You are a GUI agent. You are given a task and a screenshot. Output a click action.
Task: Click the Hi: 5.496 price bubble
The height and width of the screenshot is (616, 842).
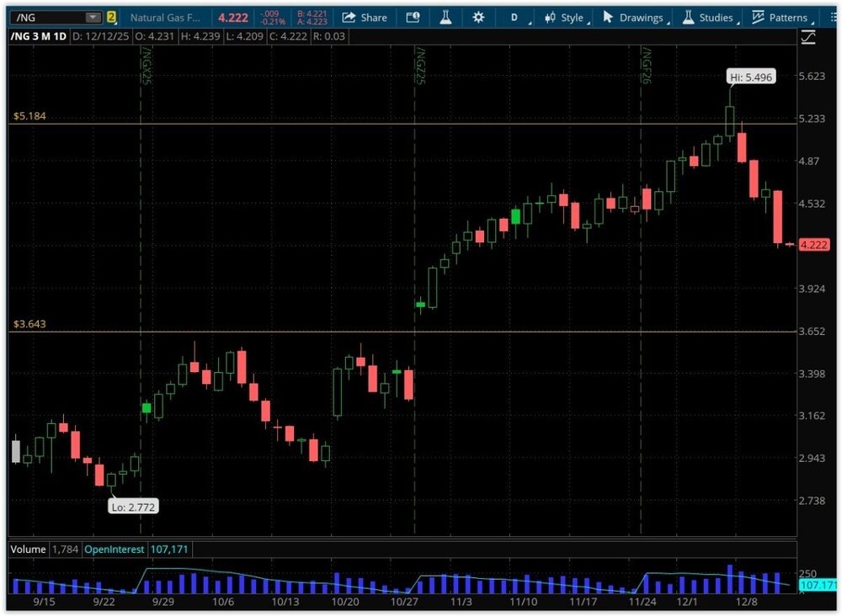[751, 77]
